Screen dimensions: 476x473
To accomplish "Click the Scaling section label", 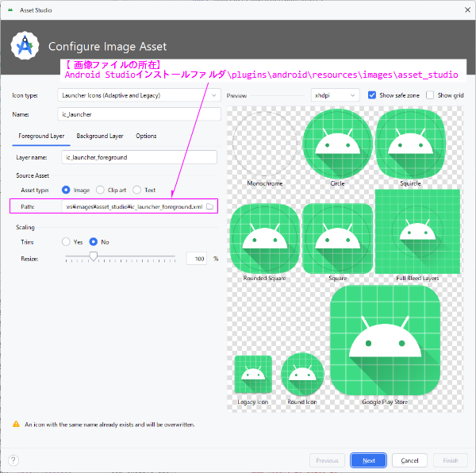I will (25, 227).
